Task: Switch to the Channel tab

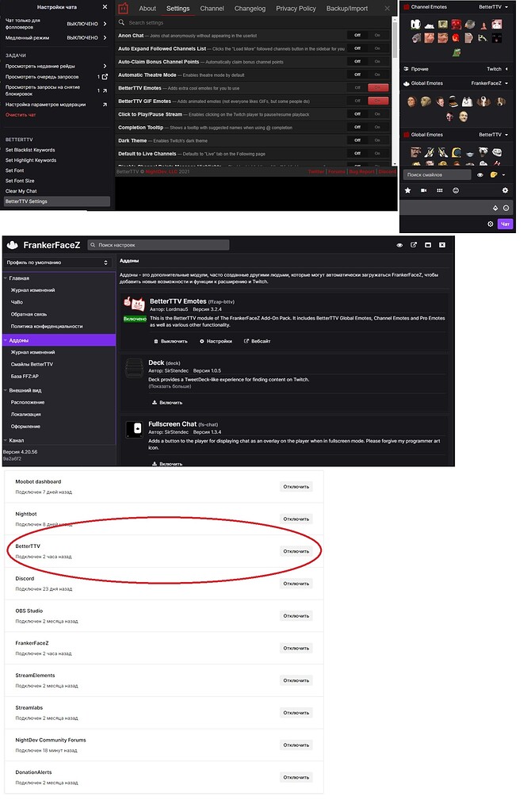Action: coord(212,8)
